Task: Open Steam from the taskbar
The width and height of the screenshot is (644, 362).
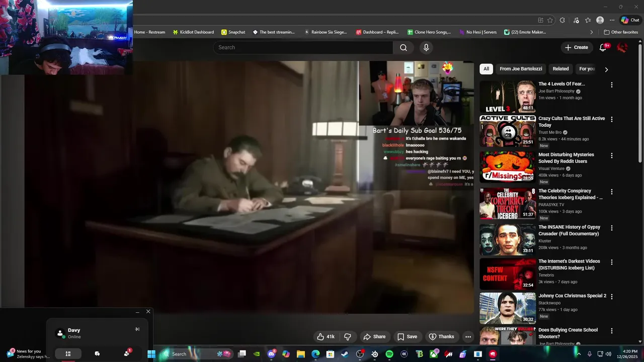Action: [x=345, y=354]
